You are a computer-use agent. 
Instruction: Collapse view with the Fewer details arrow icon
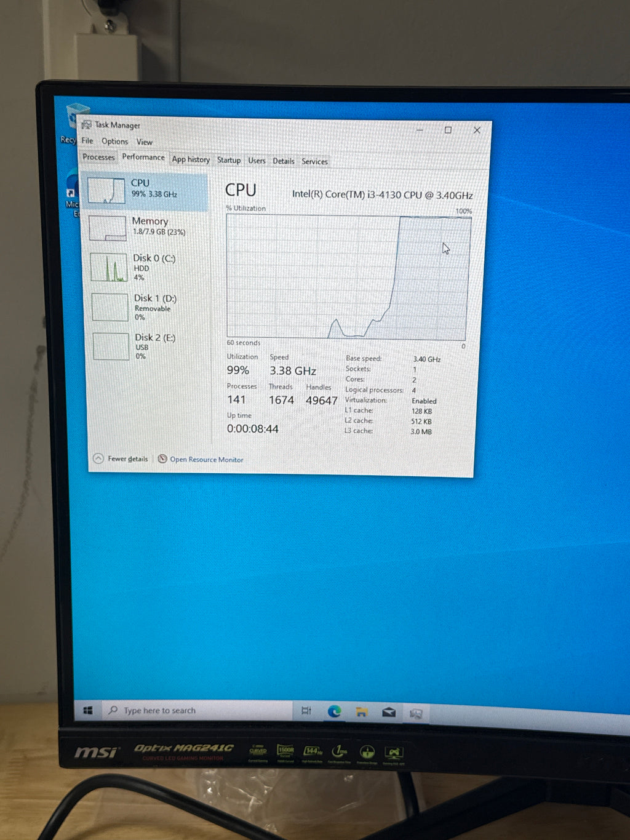point(98,458)
